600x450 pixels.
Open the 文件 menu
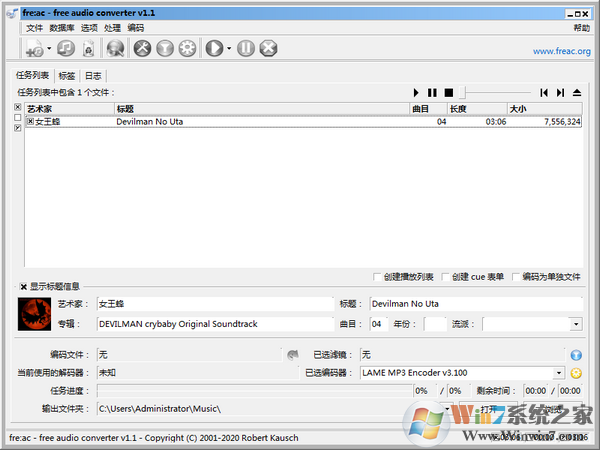pos(34,28)
